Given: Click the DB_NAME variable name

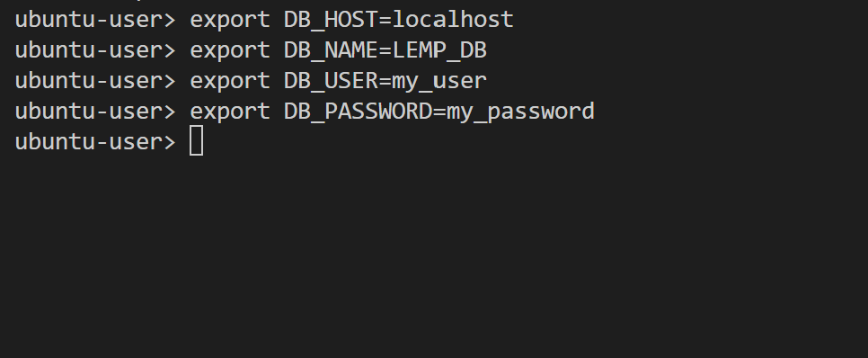Looking at the screenshot, I should (x=331, y=50).
